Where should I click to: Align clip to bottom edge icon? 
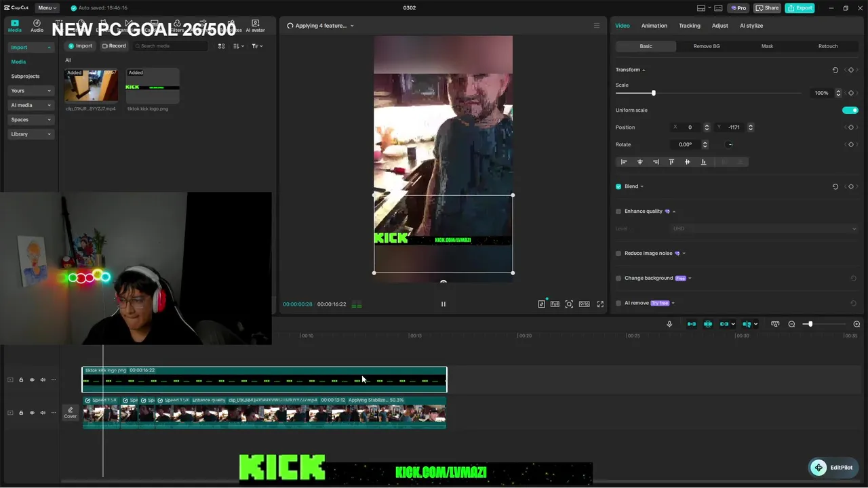click(703, 162)
